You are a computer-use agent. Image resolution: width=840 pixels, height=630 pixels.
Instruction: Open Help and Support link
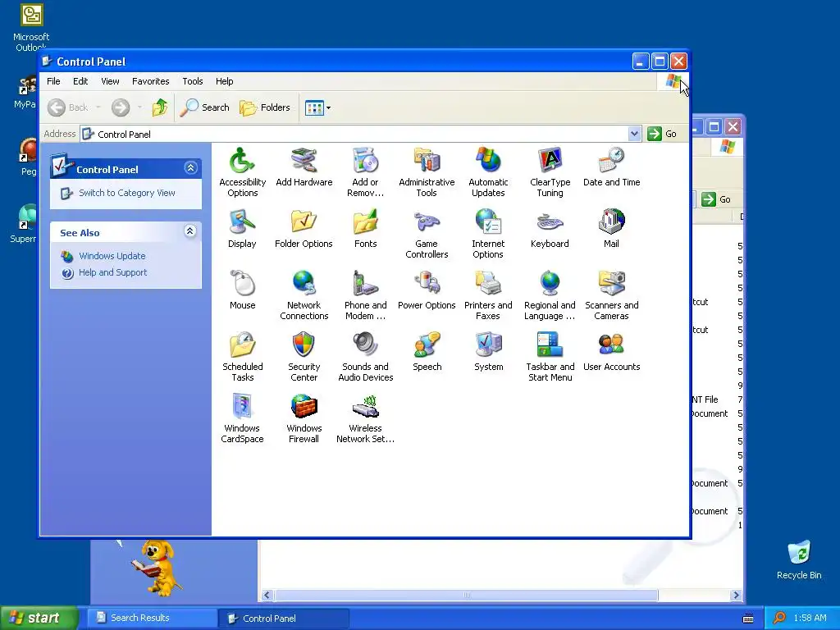point(112,272)
